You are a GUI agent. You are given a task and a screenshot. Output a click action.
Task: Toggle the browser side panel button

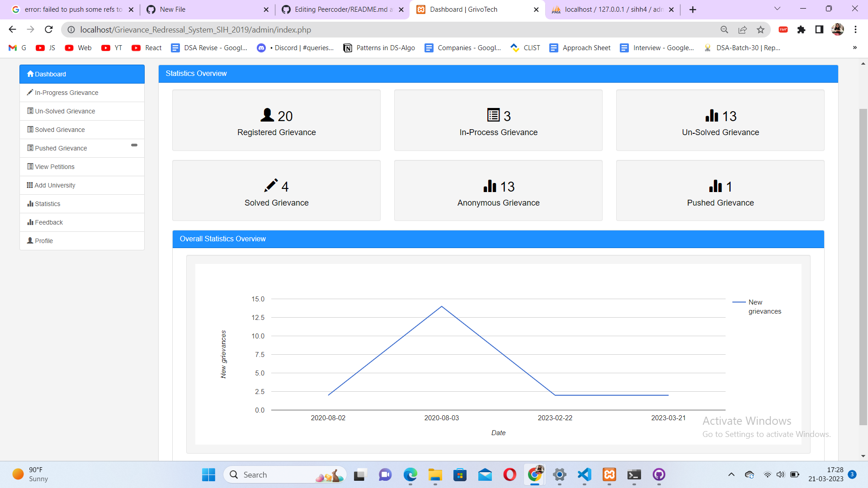point(819,30)
